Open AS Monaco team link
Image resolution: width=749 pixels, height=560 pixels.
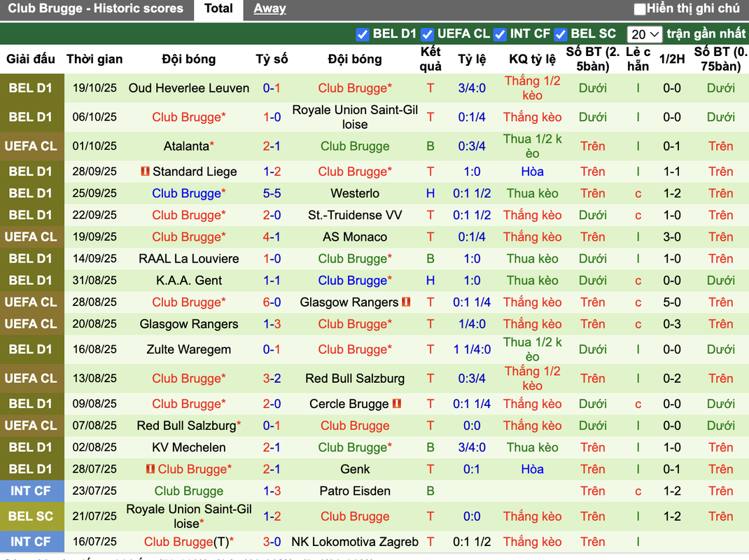pyautogui.click(x=355, y=237)
